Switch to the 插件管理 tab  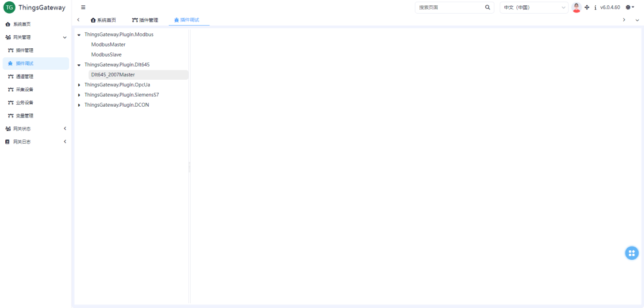click(145, 20)
